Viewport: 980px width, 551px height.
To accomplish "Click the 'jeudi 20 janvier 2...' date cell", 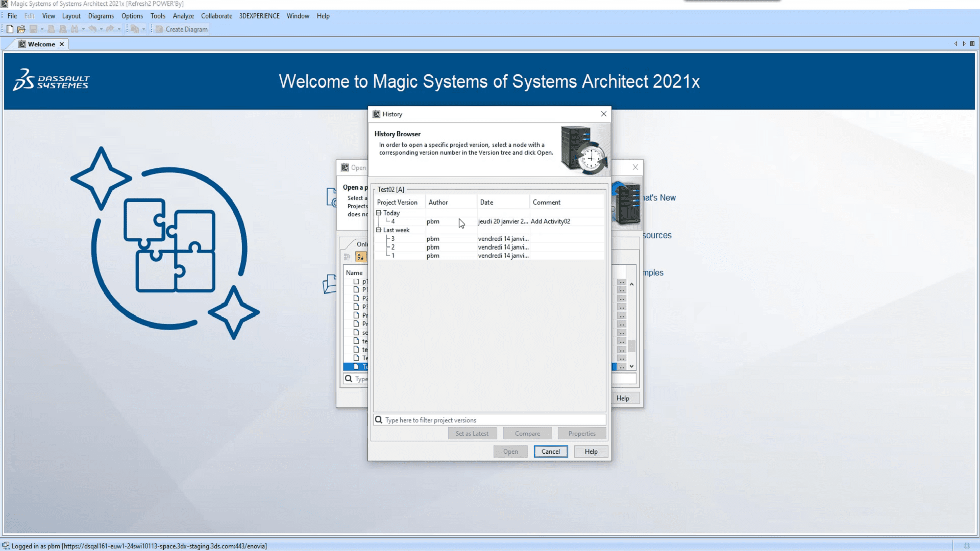I will [x=503, y=221].
